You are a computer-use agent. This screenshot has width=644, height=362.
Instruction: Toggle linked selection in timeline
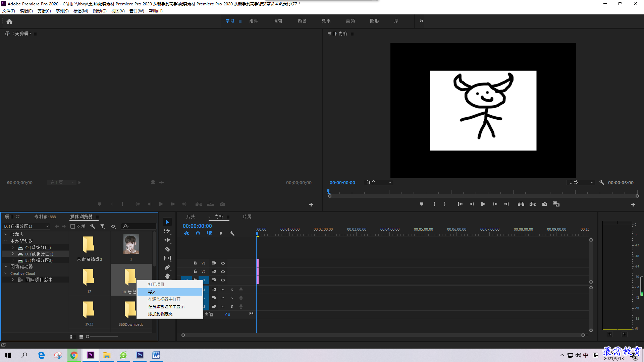[x=209, y=233]
